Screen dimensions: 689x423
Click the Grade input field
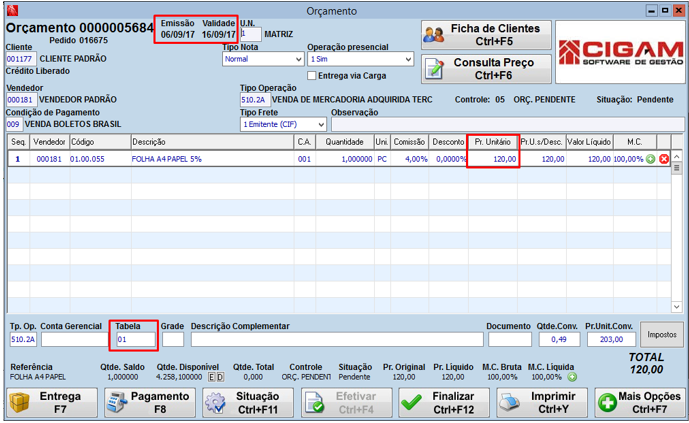(173, 340)
